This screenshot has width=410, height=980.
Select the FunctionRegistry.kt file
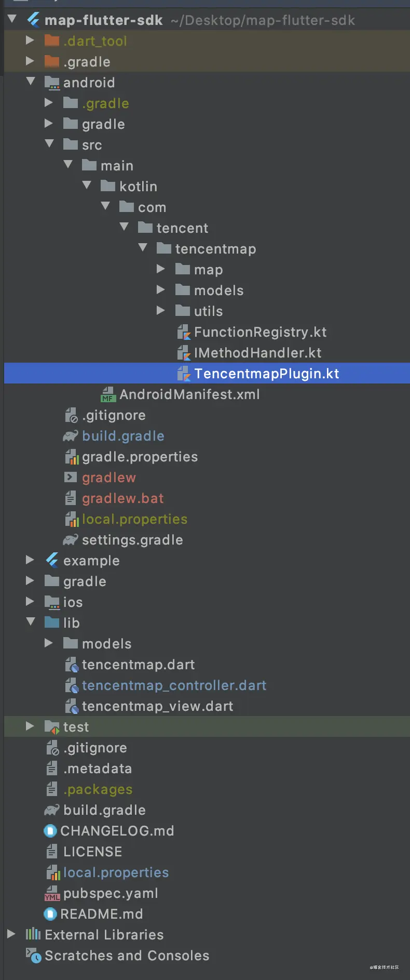259,332
